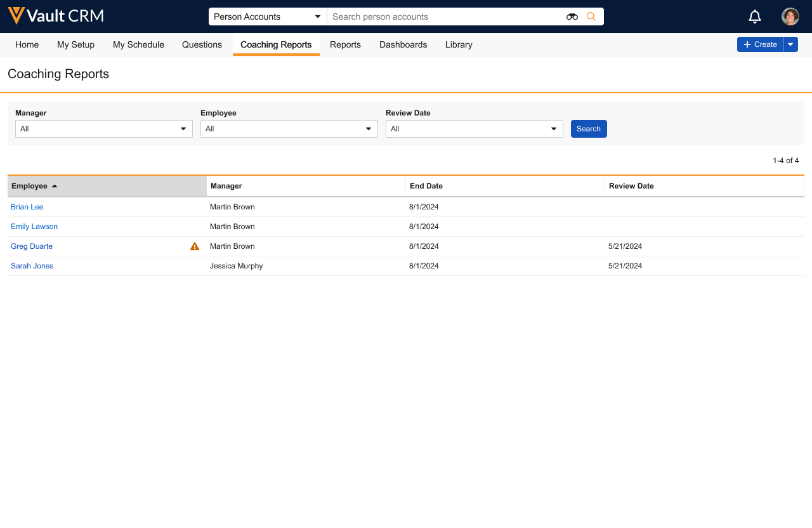Go to the My Schedule tab

coord(138,44)
